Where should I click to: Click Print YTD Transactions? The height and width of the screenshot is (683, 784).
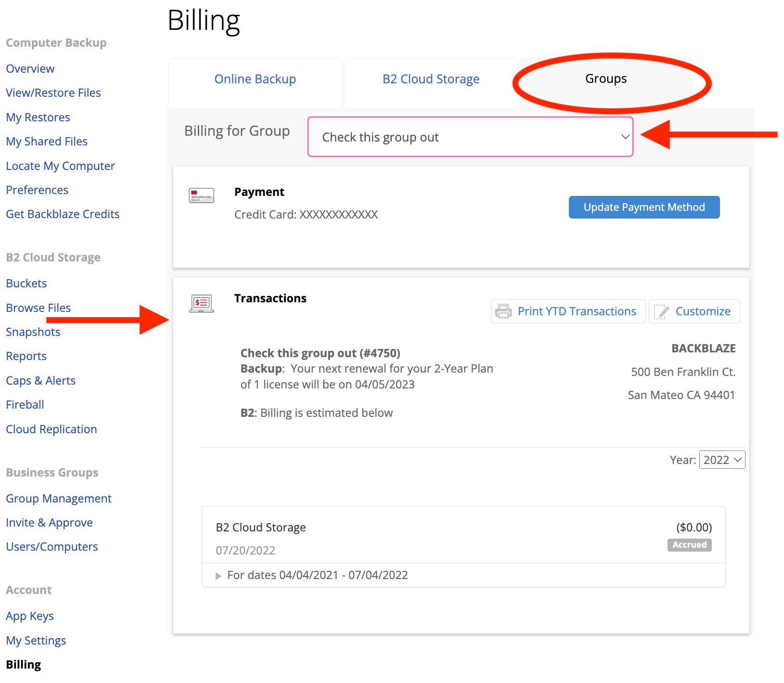pos(568,311)
